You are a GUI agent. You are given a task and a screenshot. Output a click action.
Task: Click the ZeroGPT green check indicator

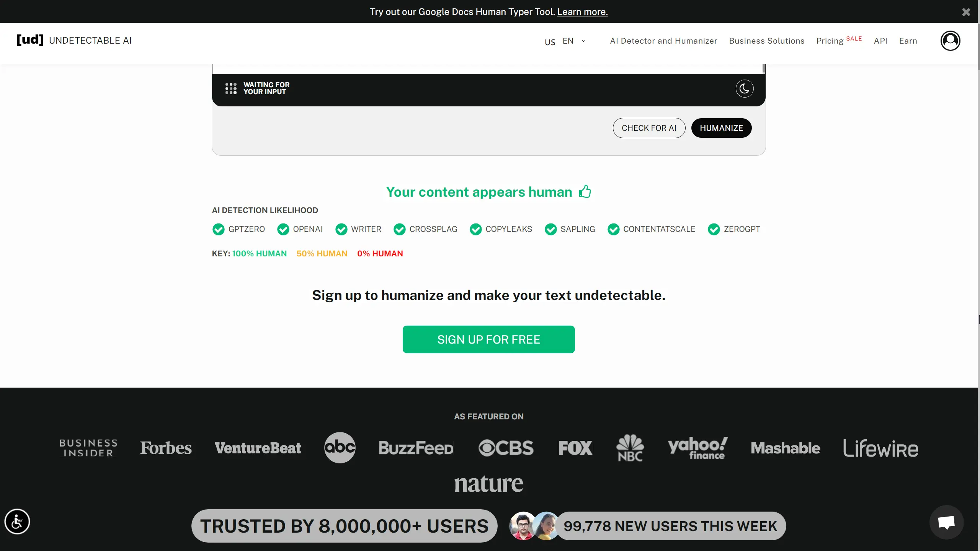tap(714, 229)
